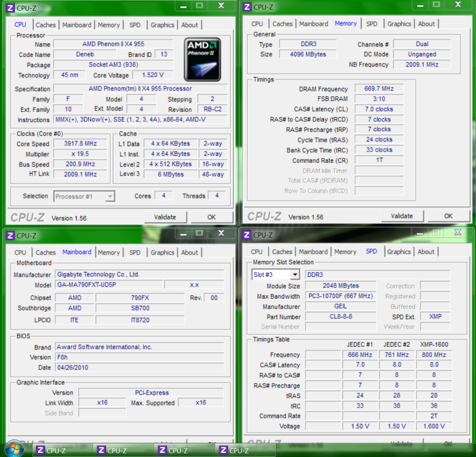Click OK on the Memory window
The width and height of the screenshot is (476, 457).
[448, 216]
